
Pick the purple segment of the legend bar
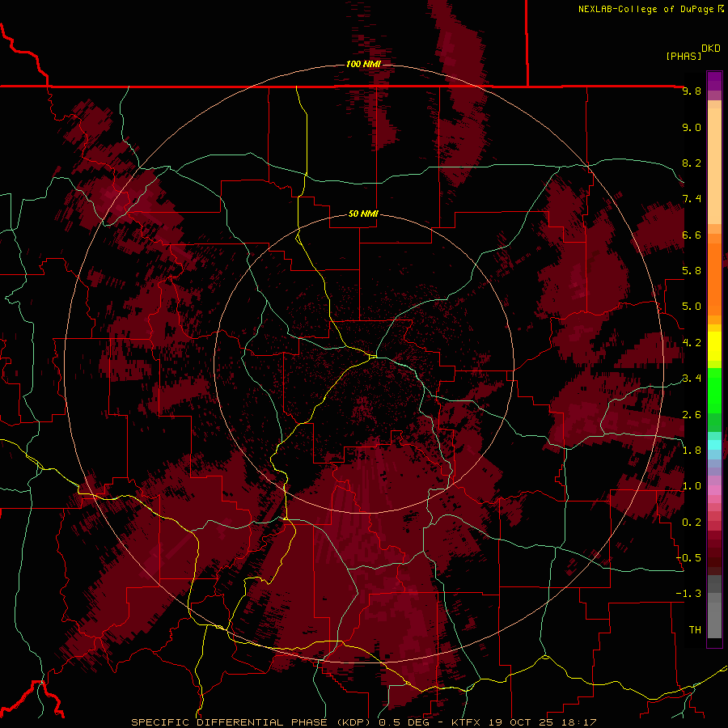coord(714,81)
